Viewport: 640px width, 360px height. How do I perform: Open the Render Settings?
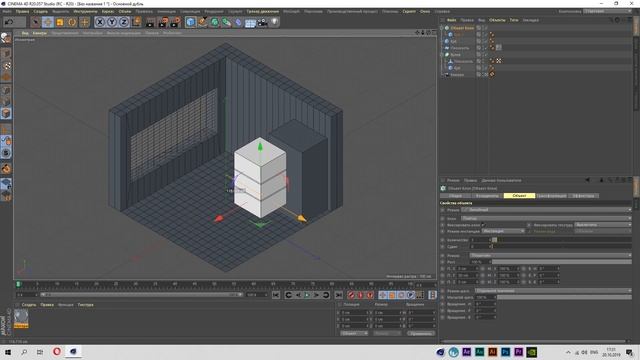176,22
